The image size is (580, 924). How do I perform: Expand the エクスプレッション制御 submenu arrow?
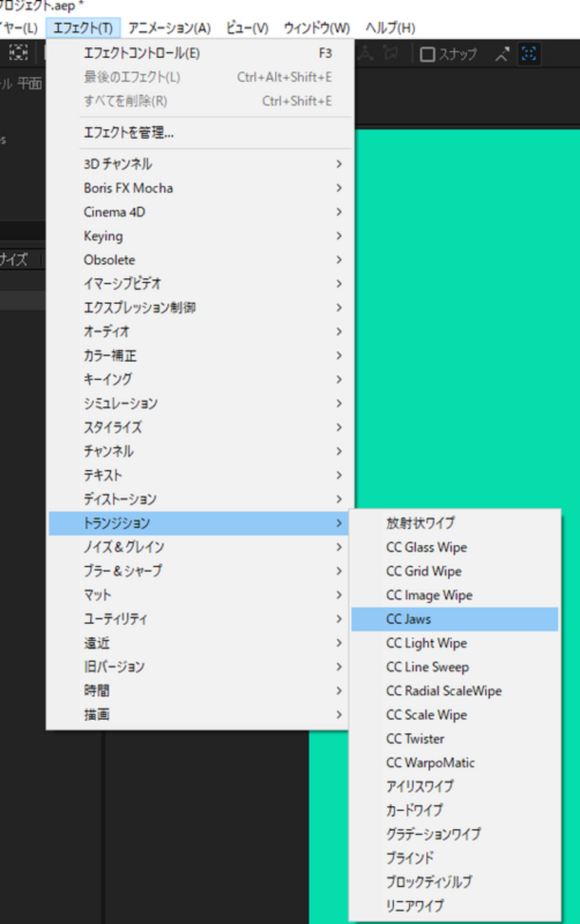click(x=339, y=308)
